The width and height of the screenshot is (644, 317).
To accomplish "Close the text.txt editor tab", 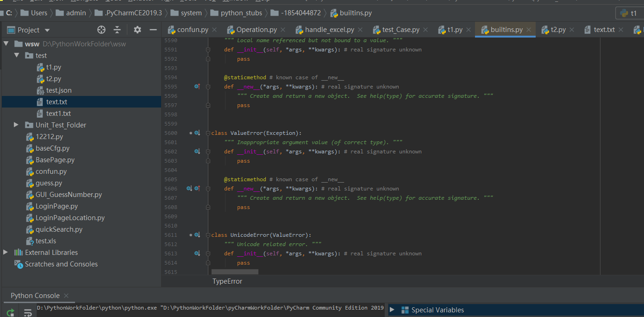I will click(621, 30).
